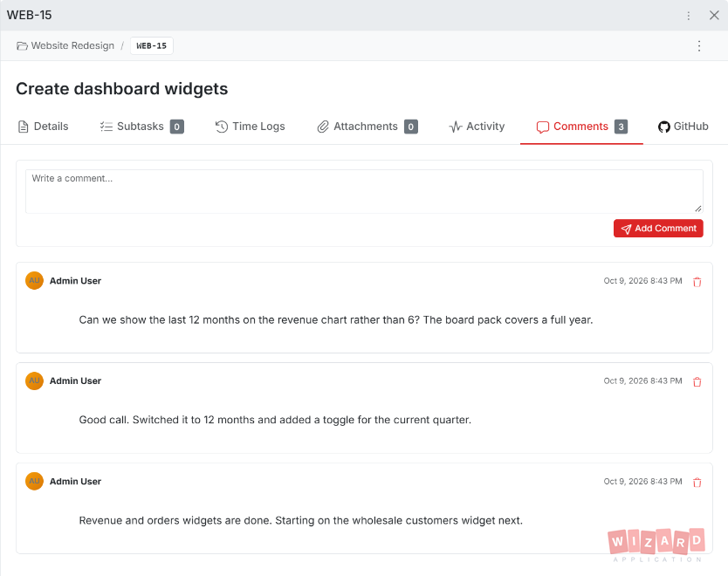Image resolution: width=728 pixels, height=576 pixels.
Task: Delete the comment about 12 months revenue chart
Action: coord(697,282)
